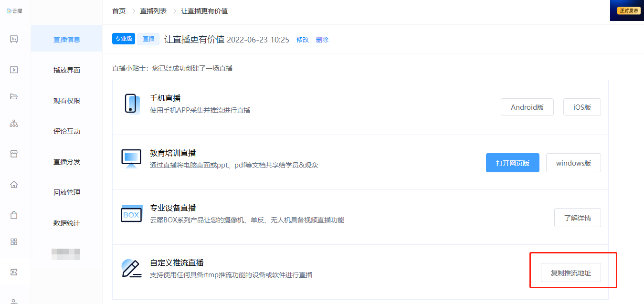Go to 直播列表 in the breadcrumb
Viewport: 644px width, 304px height.
click(153, 11)
